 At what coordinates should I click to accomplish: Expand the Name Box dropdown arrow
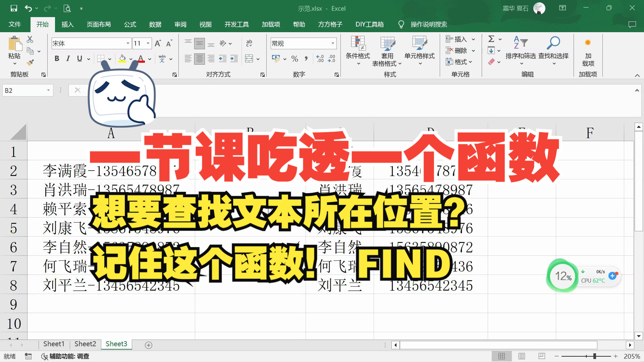48,90
